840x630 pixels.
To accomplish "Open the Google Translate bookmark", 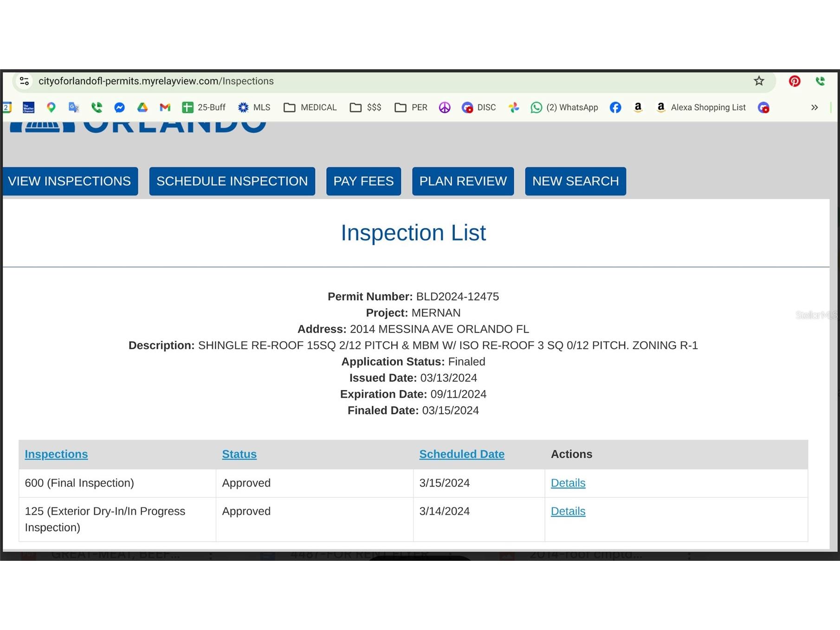I will (x=74, y=108).
